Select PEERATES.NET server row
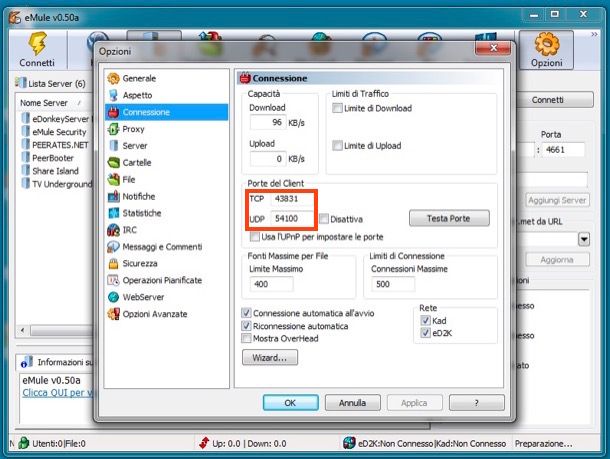Screen dimensions: 610x459 56,145
